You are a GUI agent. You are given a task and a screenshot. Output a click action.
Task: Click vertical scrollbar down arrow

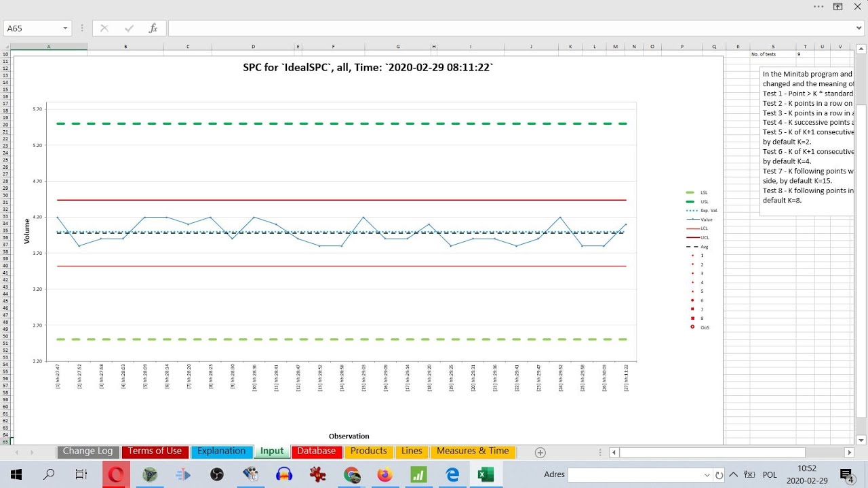[861, 441]
